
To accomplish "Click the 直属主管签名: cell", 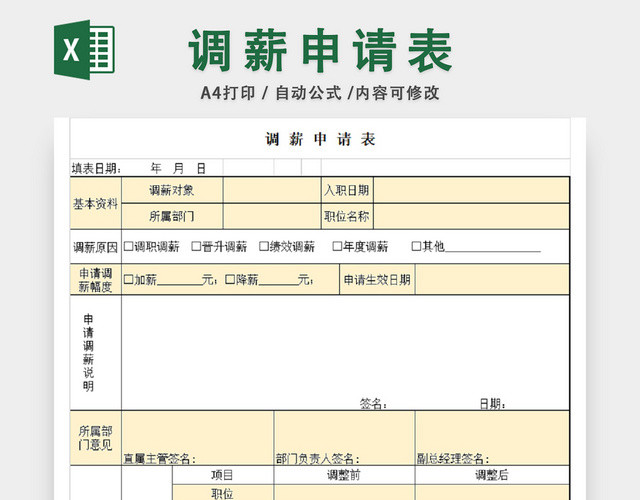I will click(198, 438).
